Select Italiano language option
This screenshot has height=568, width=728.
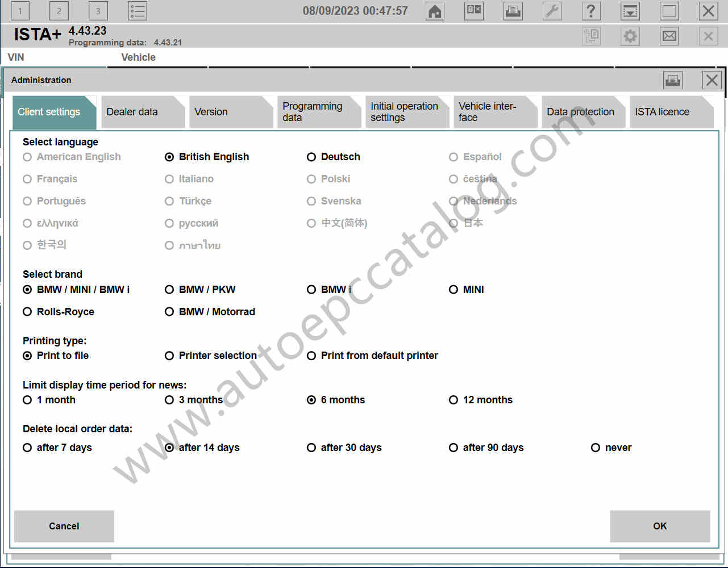click(189, 179)
